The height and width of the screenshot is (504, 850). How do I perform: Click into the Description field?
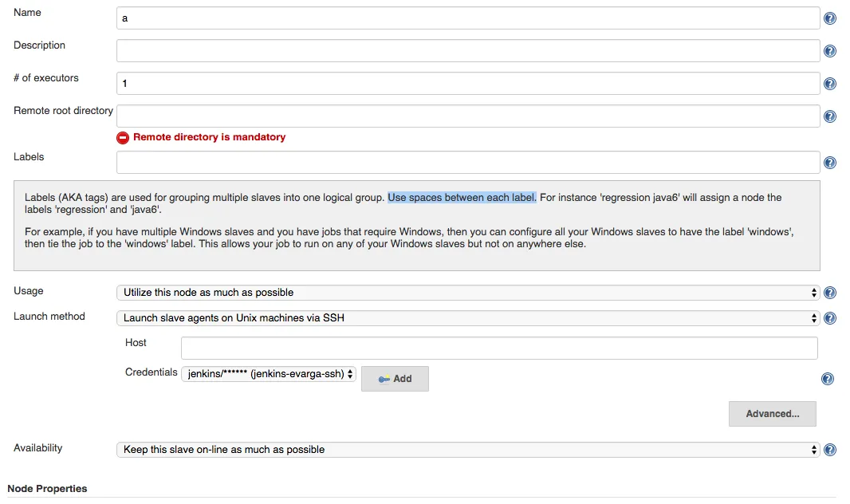467,50
